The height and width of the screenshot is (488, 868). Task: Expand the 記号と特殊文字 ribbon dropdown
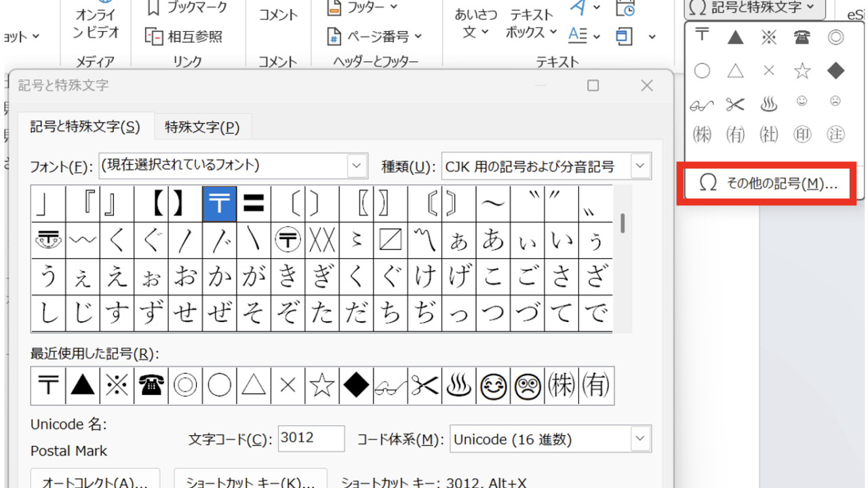[755, 8]
